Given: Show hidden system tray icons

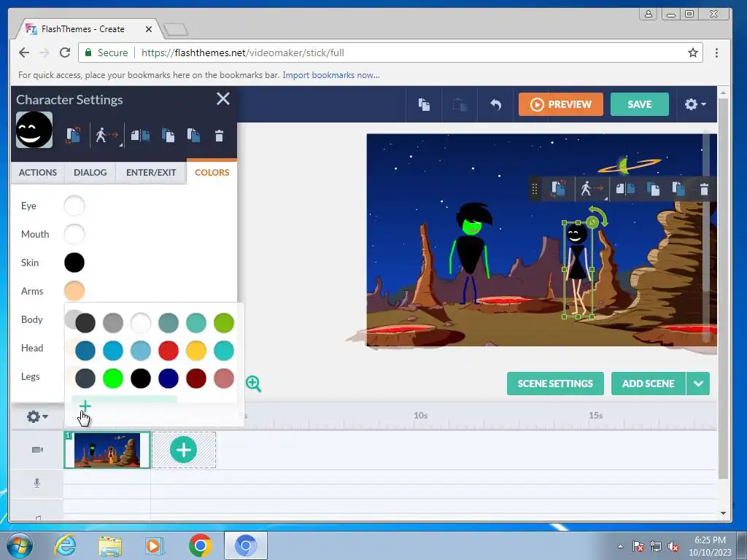Looking at the screenshot, I should pos(620,546).
